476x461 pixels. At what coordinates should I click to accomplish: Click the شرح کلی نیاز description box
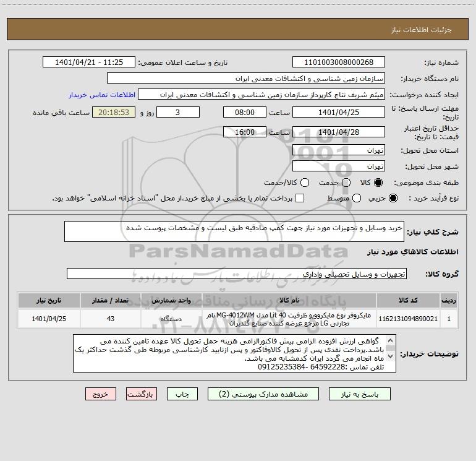point(234,231)
